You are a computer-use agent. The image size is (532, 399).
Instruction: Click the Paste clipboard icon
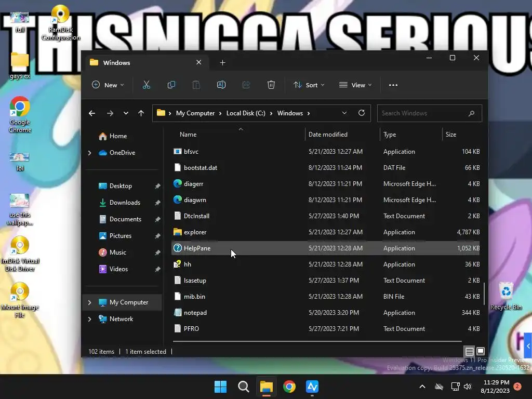[196, 85]
